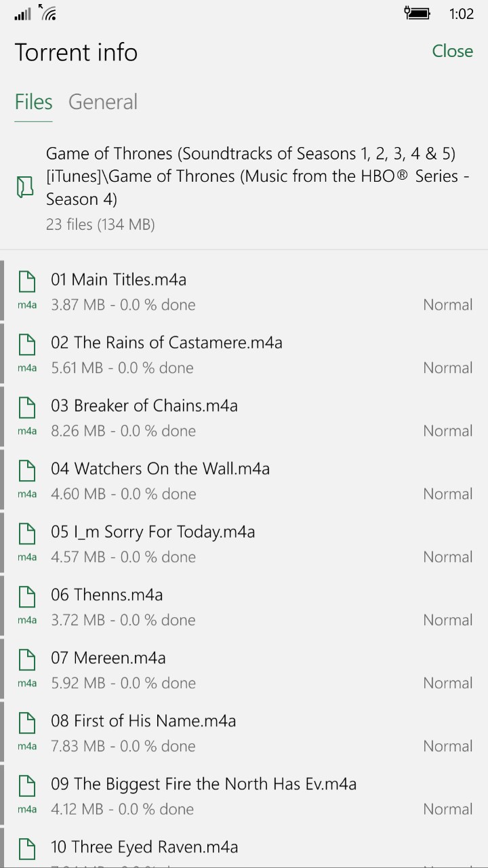
Task: Tap the 07 Mereen.m4a file icon
Action: 27,660
